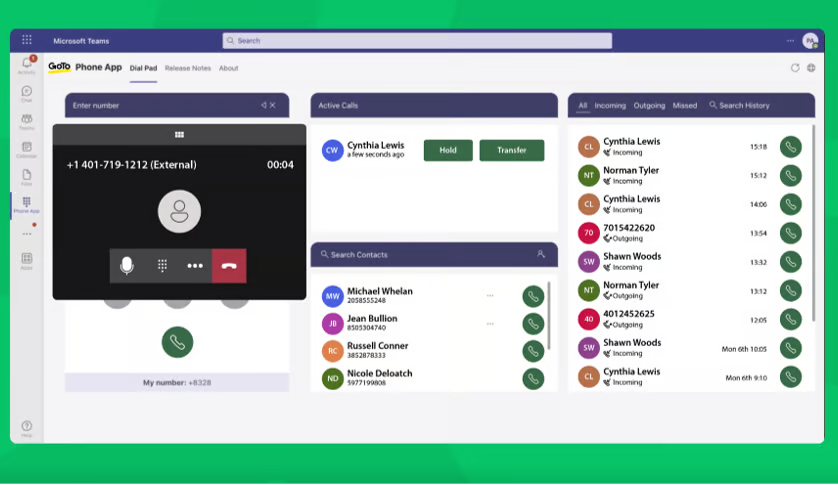Screen dimensions: 838x485
Task: Open Apps store in the sidebar
Action: pyautogui.click(x=27, y=261)
